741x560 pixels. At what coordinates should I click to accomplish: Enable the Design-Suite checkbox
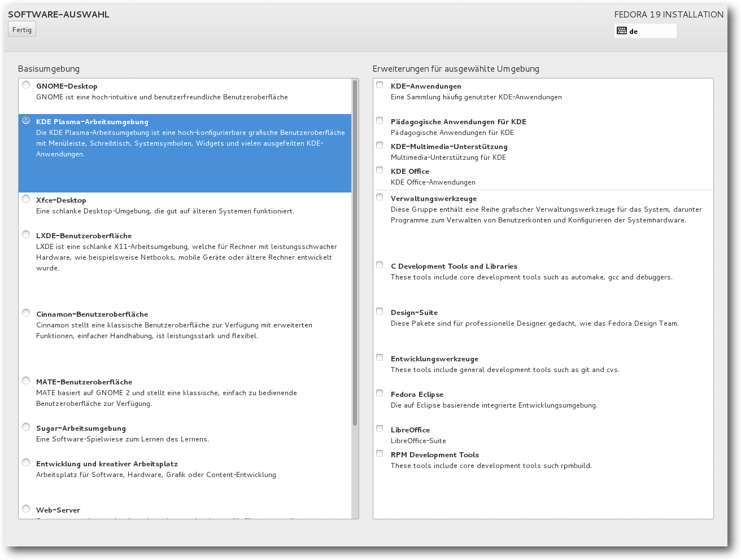point(380,312)
